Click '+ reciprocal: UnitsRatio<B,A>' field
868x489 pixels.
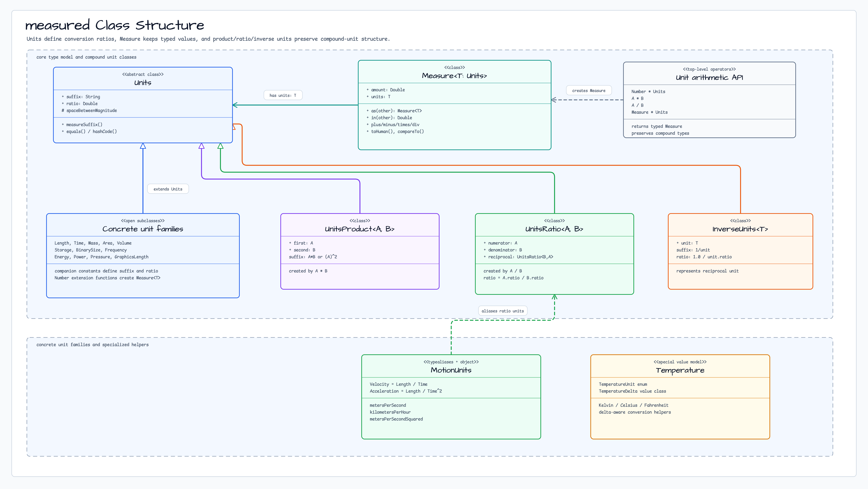518,257
